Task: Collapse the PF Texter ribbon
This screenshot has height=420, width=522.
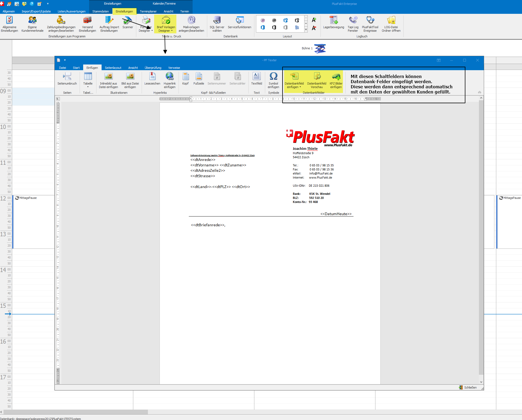Action: coord(479,92)
